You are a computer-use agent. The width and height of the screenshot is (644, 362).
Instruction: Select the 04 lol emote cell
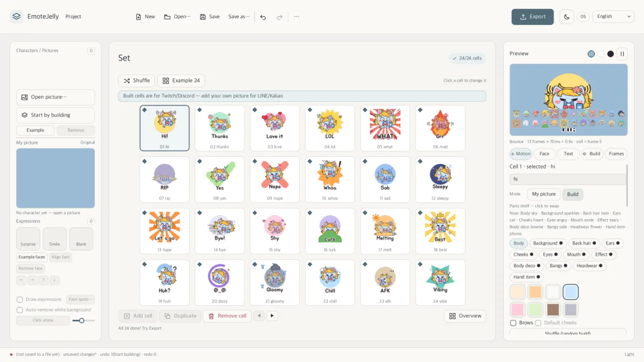(330, 128)
